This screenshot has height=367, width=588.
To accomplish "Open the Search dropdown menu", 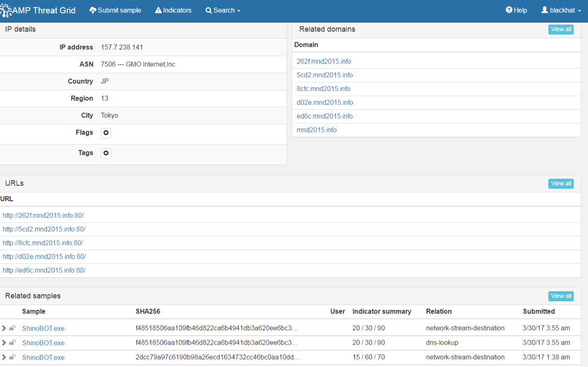I will click(x=223, y=10).
